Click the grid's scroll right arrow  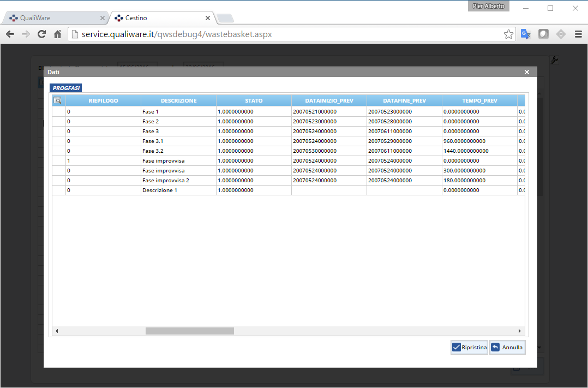519,331
